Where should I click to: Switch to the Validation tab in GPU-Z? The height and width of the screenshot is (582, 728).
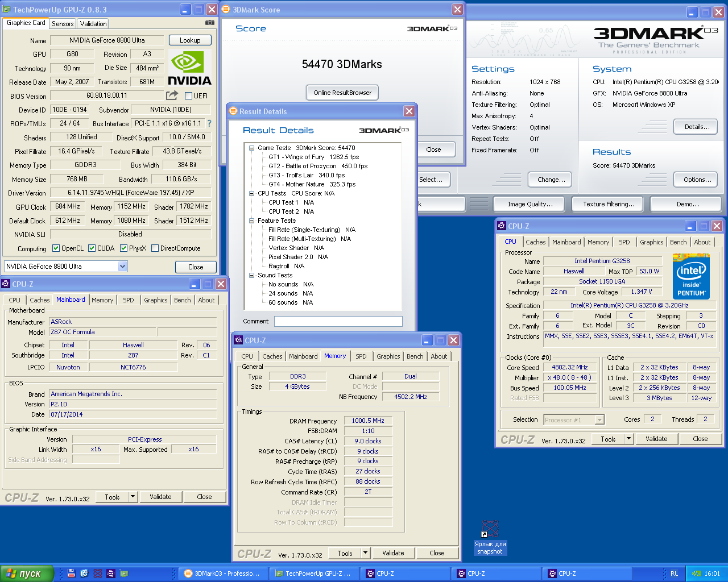click(93, 24)
